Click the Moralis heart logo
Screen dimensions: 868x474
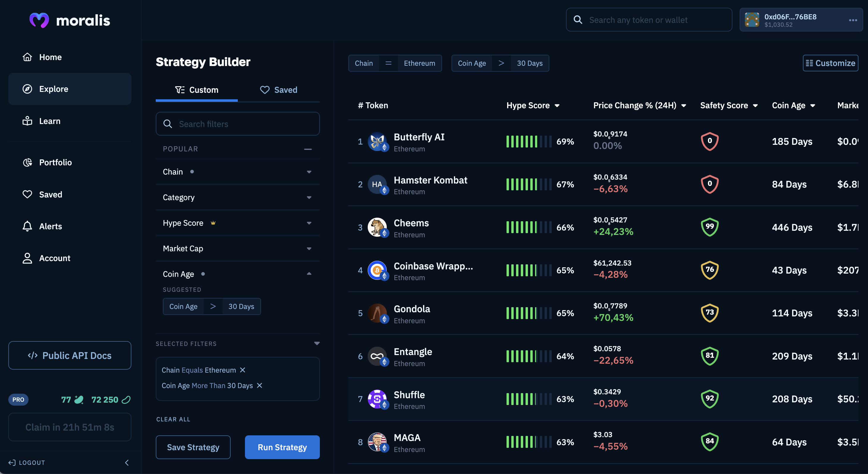(39, 20)
